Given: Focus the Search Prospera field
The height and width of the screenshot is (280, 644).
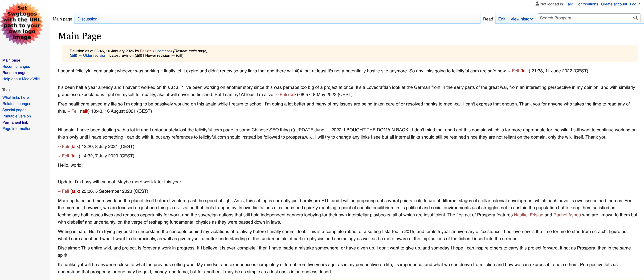Looking at the screenshot, I should (x=585, y=18).
